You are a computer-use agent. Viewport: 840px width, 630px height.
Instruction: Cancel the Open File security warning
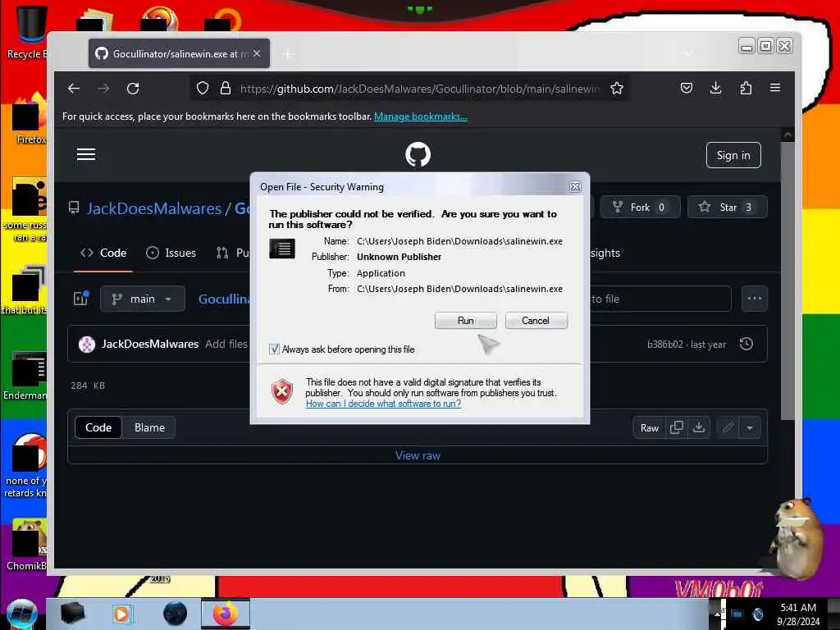pos(535,321)
